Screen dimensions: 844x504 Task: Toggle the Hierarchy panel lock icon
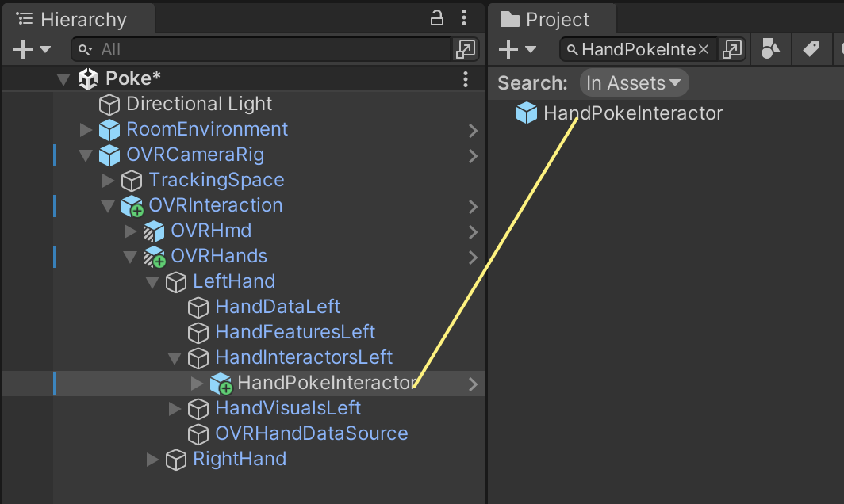436,18
